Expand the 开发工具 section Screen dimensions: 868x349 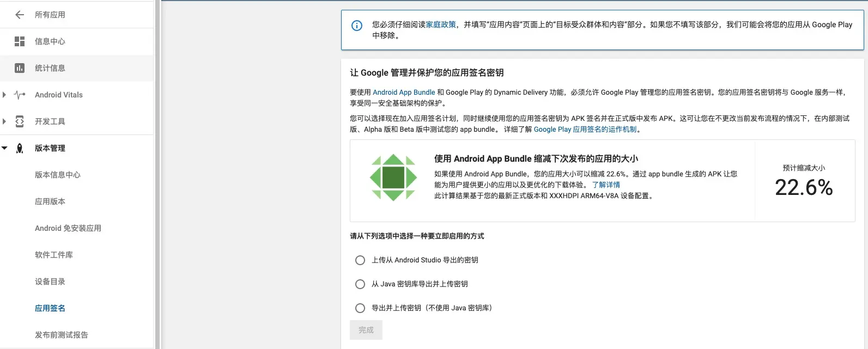click(x=5, y=121)
